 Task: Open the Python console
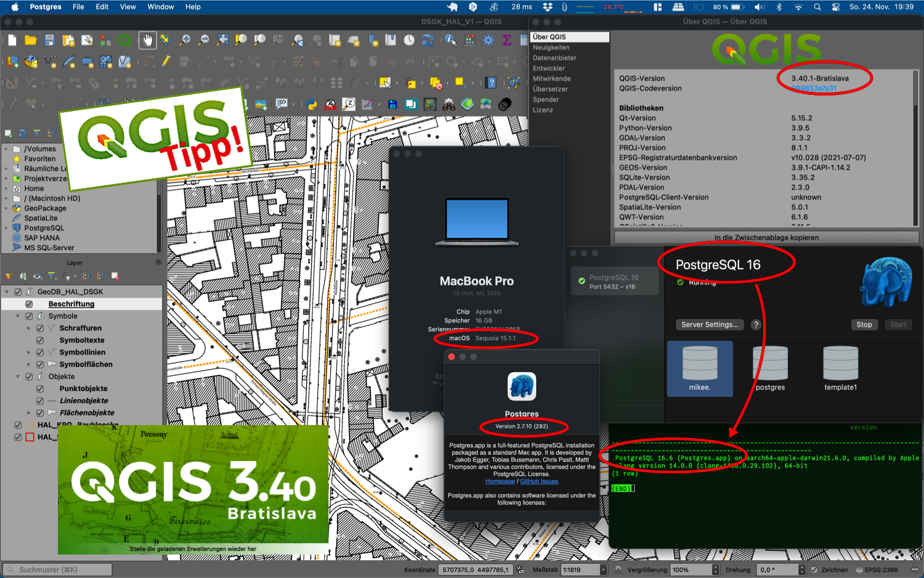[x=311, y=105]
